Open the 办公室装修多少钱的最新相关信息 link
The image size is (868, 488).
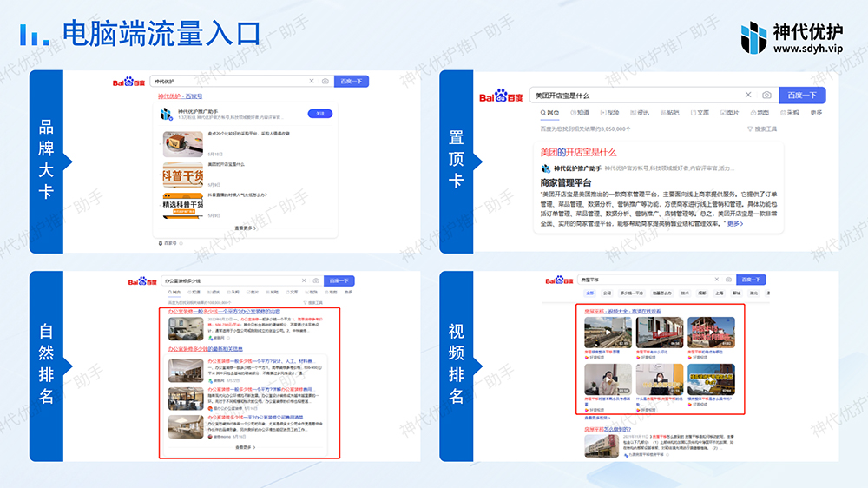click(206, 349)
